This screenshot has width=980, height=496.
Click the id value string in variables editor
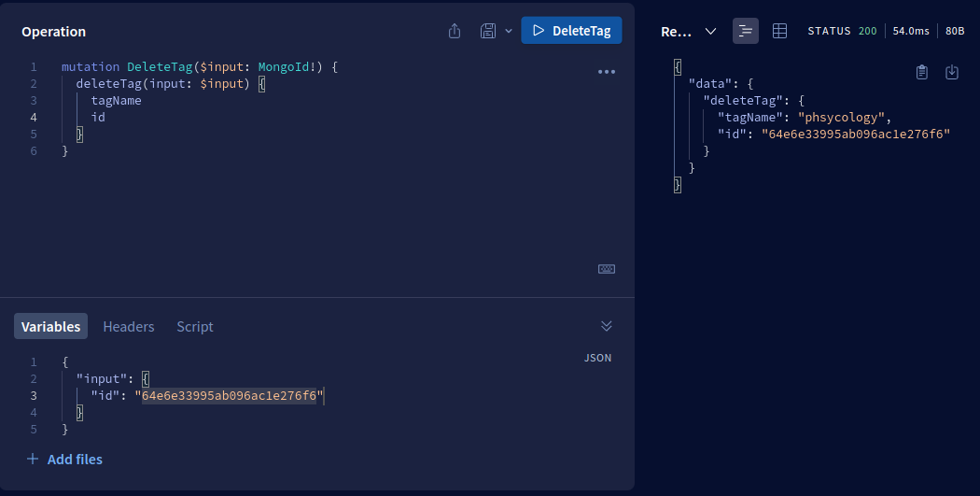230,395
